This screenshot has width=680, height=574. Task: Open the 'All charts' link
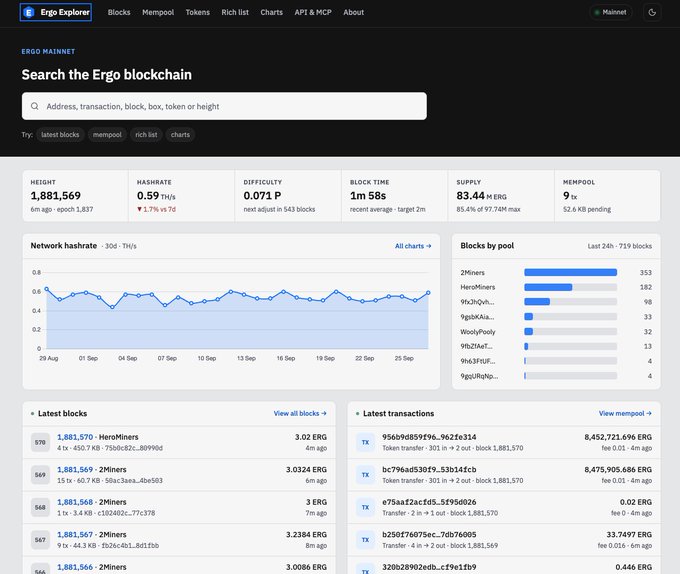[413, 246]
